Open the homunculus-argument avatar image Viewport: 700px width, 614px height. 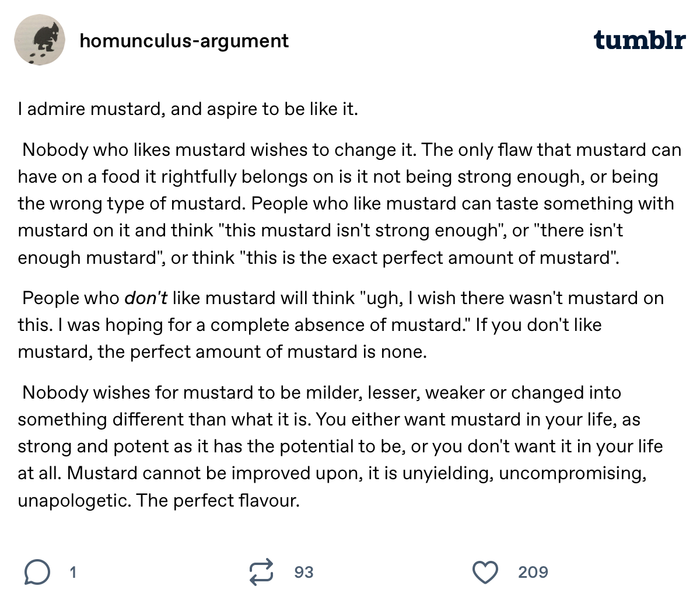point(39,40)
